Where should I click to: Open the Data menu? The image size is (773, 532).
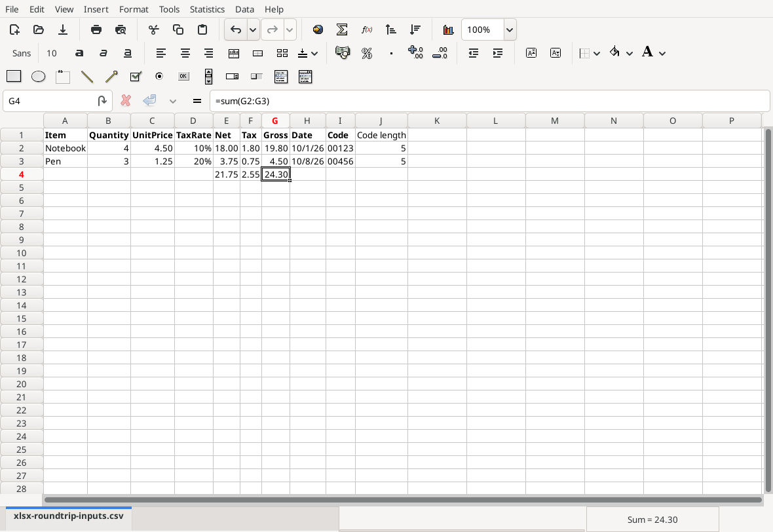click(244, 9)
